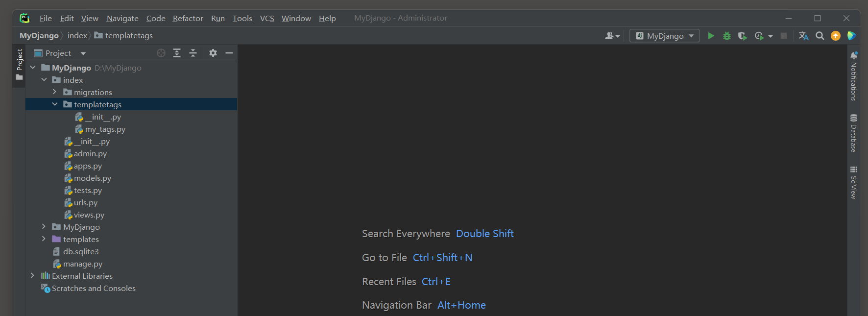Click Collapse All in Project panel
Image resolution: width=868 pixels, height=316 pixels.
193,53
